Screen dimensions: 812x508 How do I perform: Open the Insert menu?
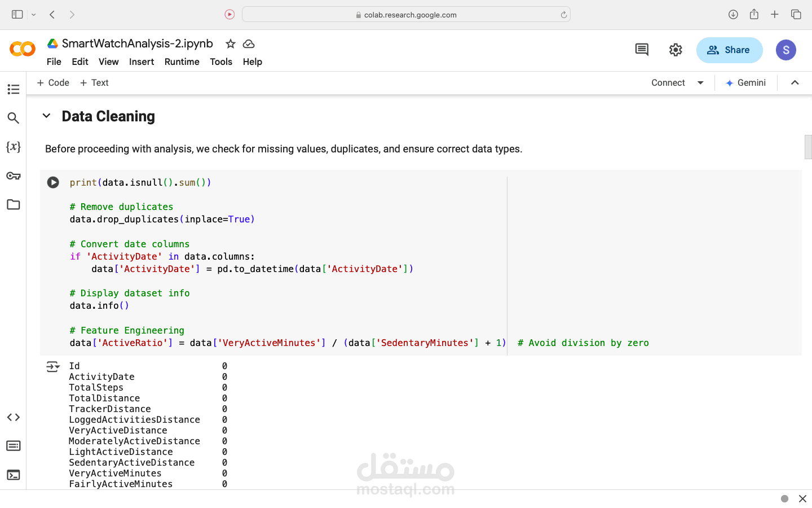pyautogui.click(x=141, y=62)
